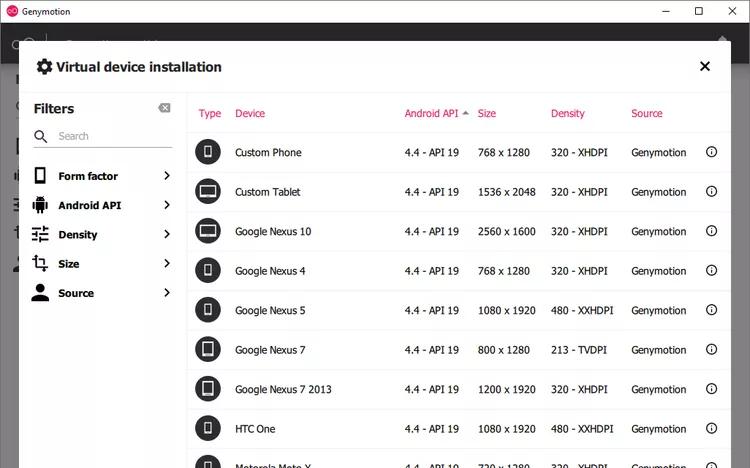Click the 213 - TVDPI density cell
This screenshot has width=750, height=468.
click(579, 350)
